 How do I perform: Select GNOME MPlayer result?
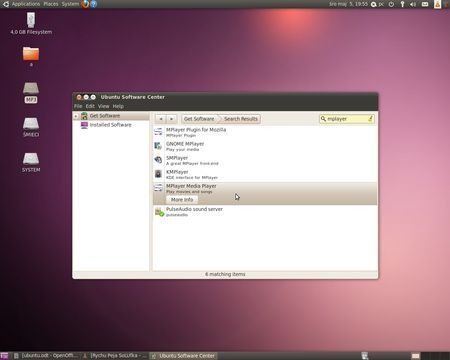click(x=265, y=146)
